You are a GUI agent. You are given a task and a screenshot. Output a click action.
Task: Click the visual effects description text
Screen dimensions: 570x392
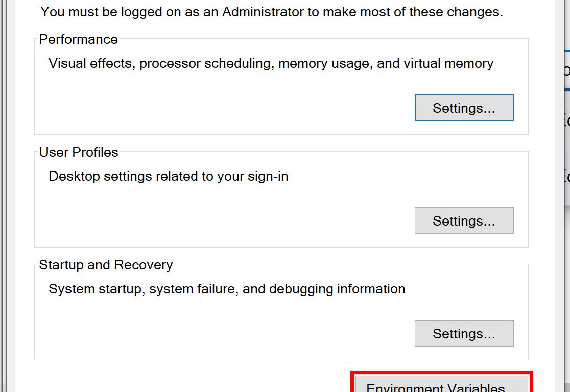(271, 64)
